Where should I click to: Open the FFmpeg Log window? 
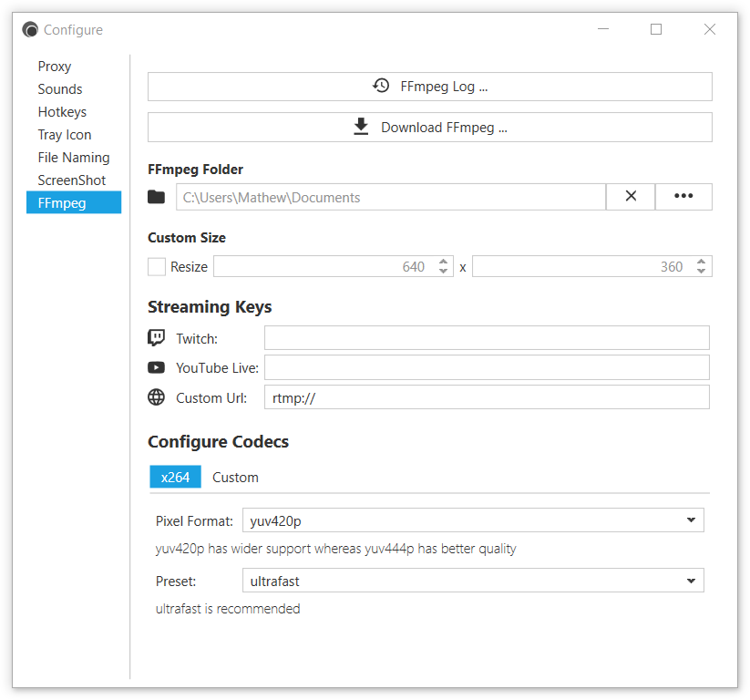click(429, 87)
